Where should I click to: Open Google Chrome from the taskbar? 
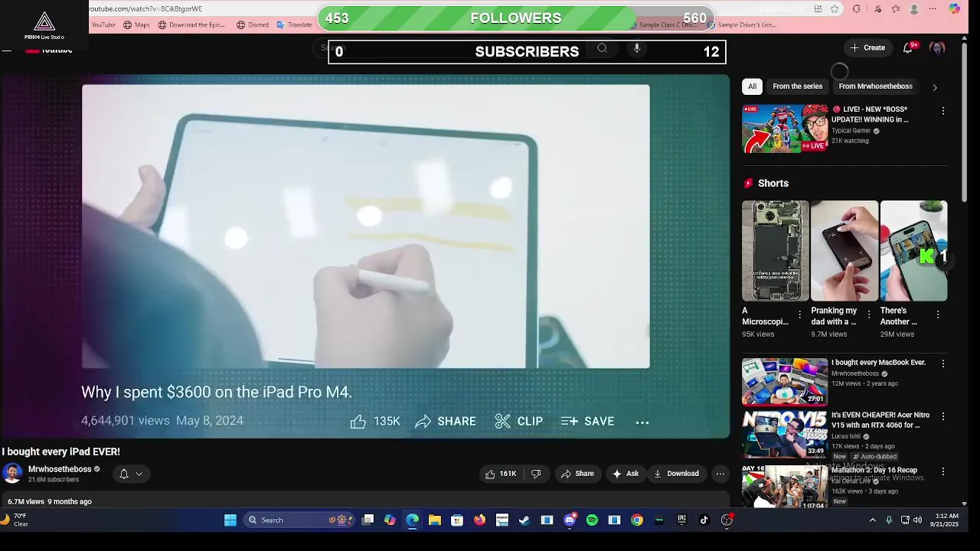coord(637,520)
